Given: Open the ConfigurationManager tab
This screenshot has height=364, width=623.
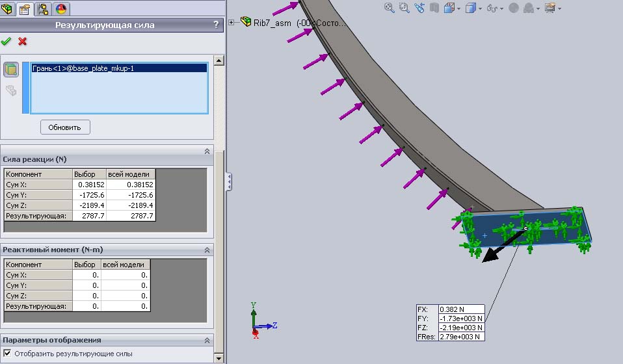Looking at the screenshot, I should click(x=43, y=8).
